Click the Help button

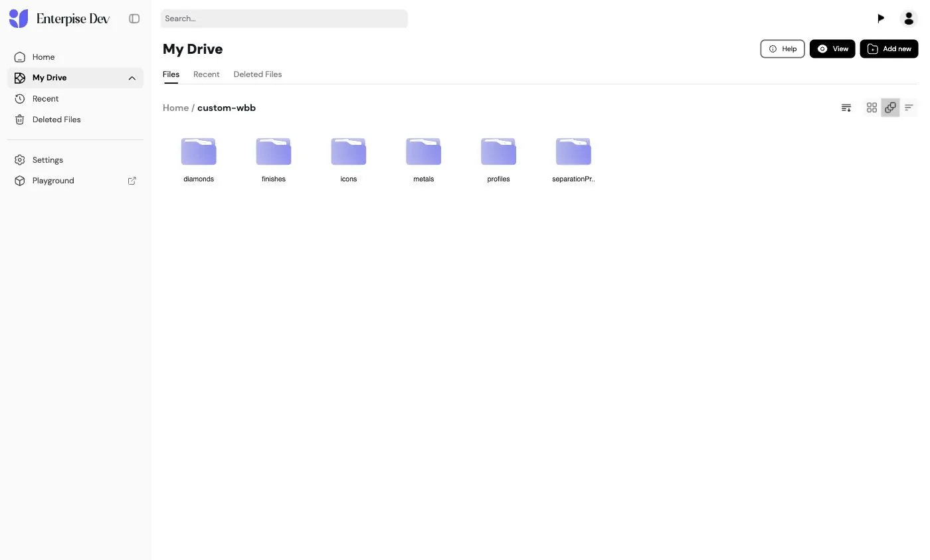783,48
